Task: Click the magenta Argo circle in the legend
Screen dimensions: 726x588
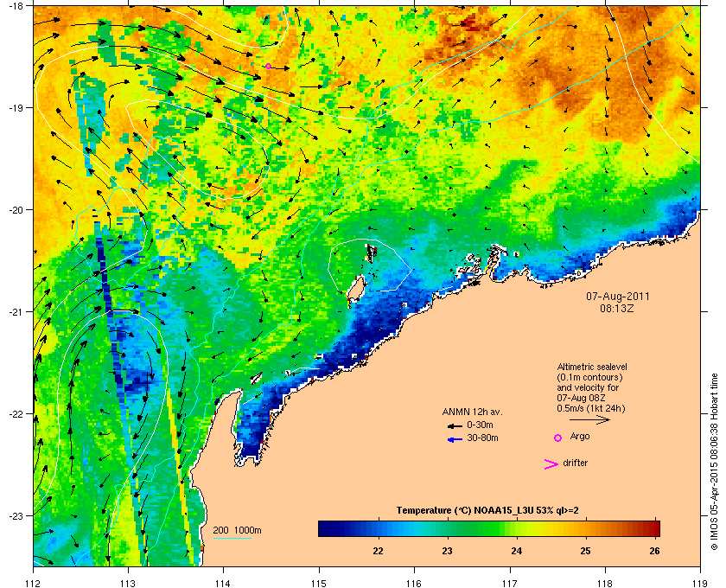Action: coord(558,438)
